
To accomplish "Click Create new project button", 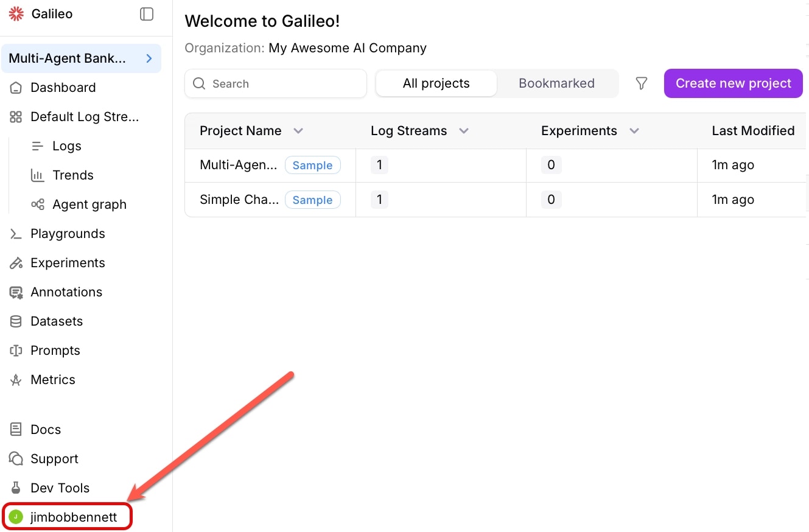I will click(x=733, y=83).
